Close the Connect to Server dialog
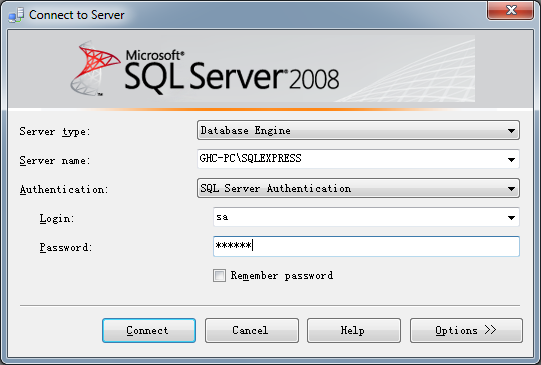The width and height of the screenshot is (541, 365). pos(510,10)
